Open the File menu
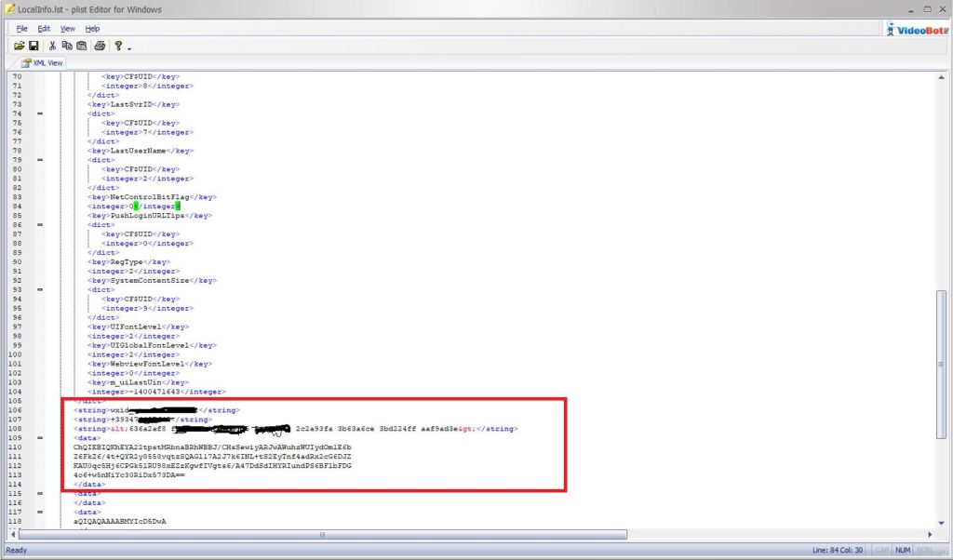Image resolution: width=953 pixels, height=560 pixels. pyautogui.click(x=22, y=29)
